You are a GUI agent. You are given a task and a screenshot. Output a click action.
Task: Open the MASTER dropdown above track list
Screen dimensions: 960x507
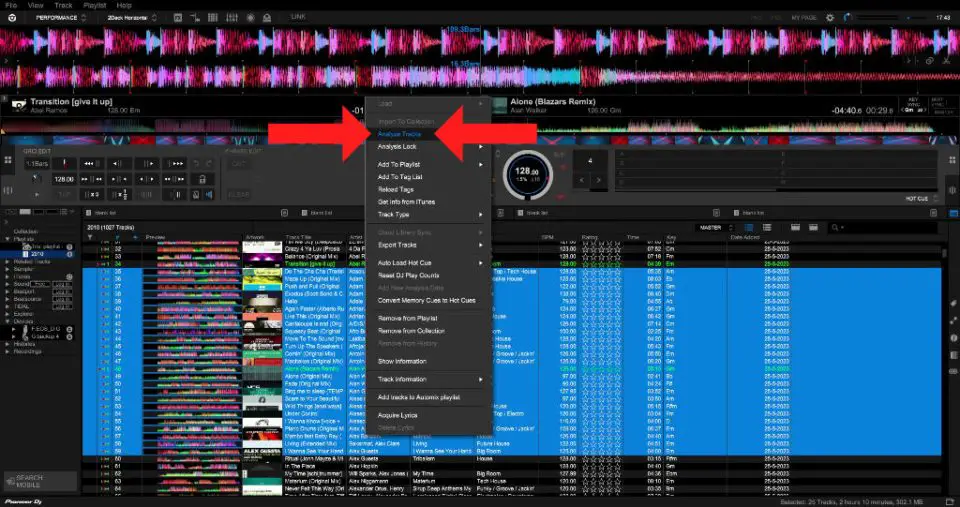715,228
